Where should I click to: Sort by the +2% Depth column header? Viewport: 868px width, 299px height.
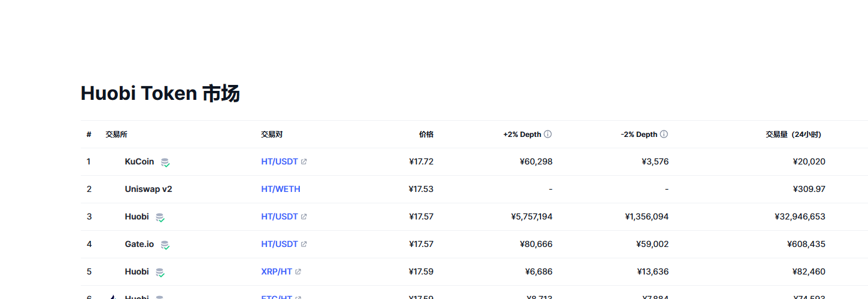(522, 135)
